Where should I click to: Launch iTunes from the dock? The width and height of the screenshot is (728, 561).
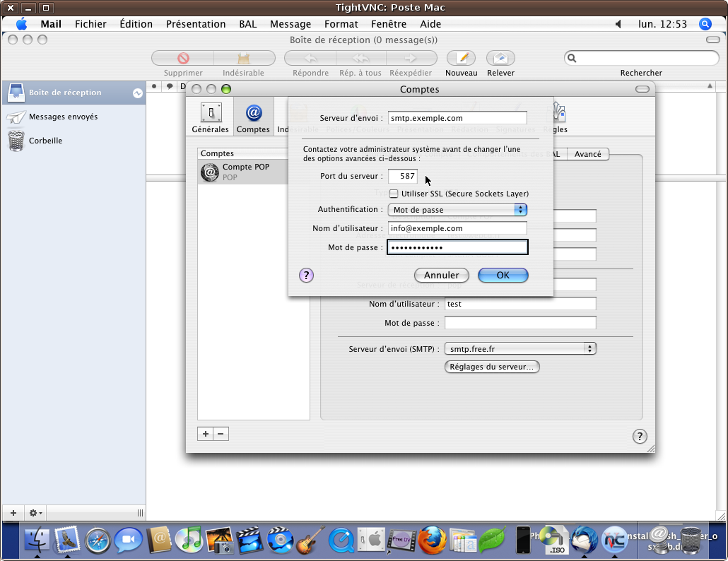(189, 540)
